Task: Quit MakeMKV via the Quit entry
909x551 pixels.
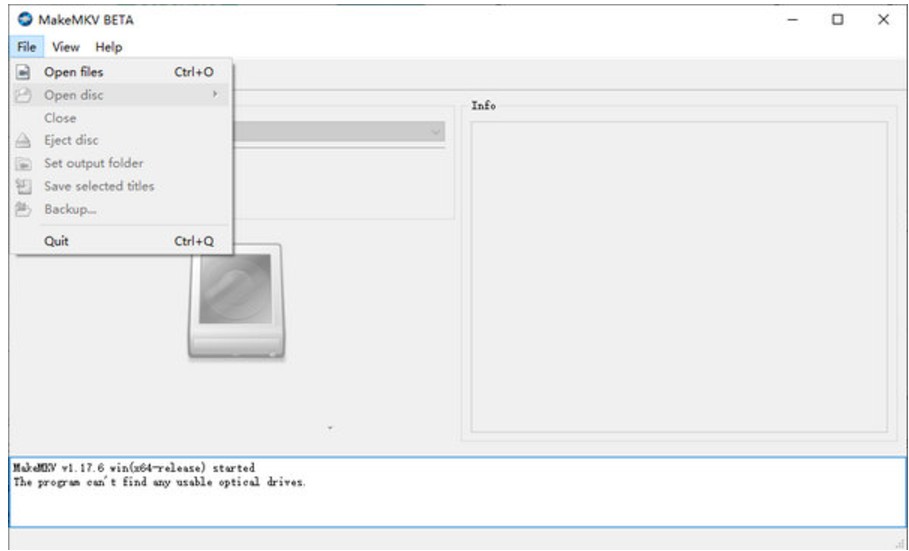Action: 122,241
